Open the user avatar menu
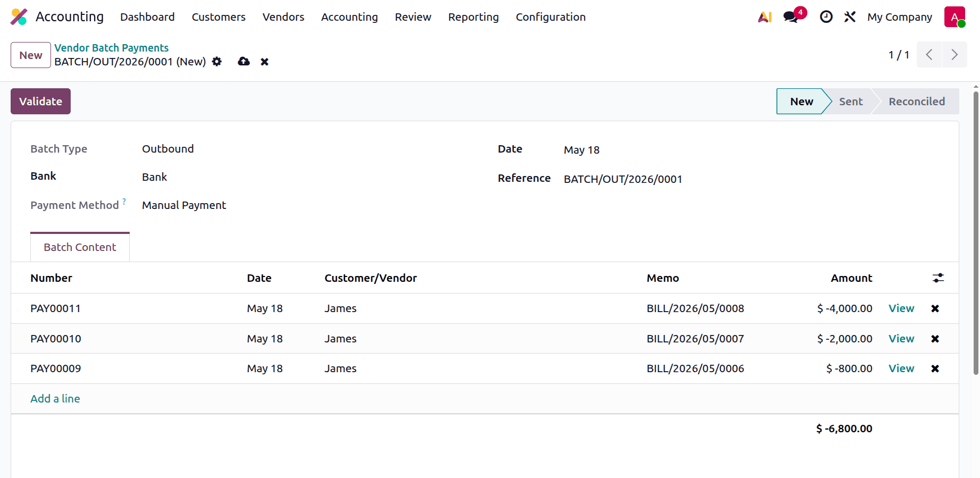980x478 pixels. tap(954, 17)
